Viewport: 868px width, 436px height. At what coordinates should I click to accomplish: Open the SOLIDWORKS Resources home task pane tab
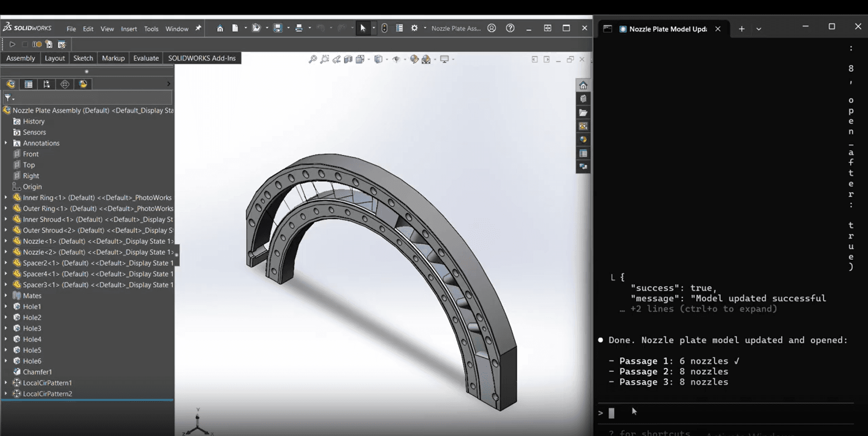(583, 85)
